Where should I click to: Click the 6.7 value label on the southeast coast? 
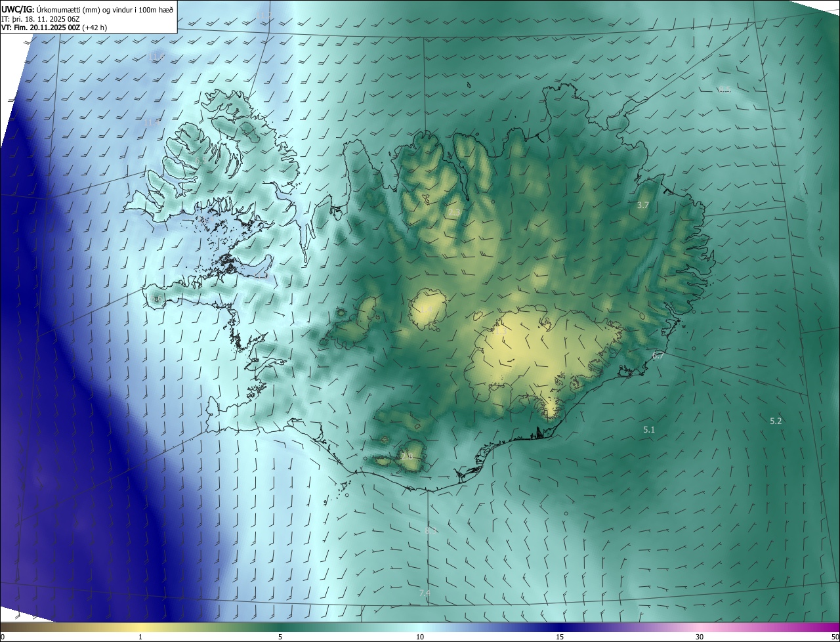click(x=658, y=355)
